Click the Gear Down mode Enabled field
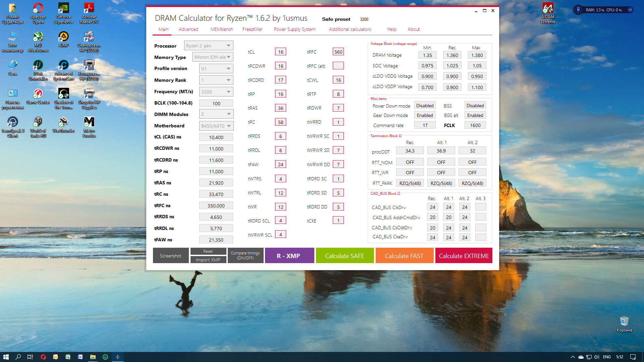The height and width of the screenshot is (362, 644). (x=425, y=115)
